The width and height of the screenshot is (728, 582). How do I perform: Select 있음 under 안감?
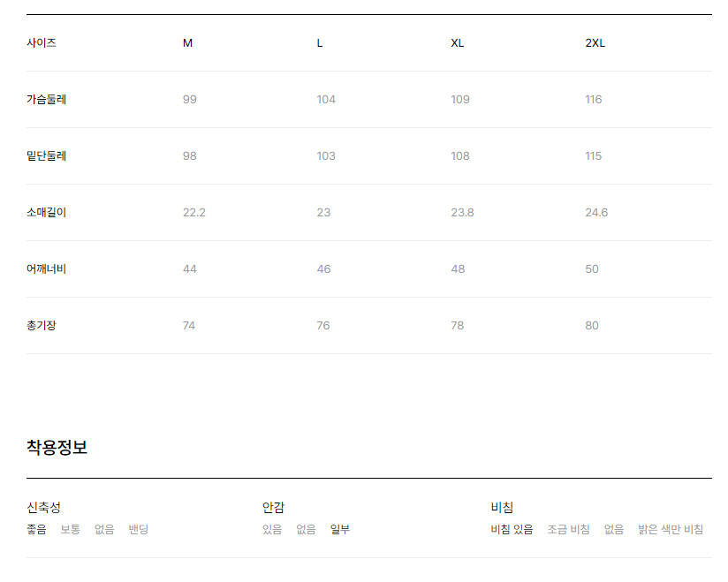pos(272,530)
